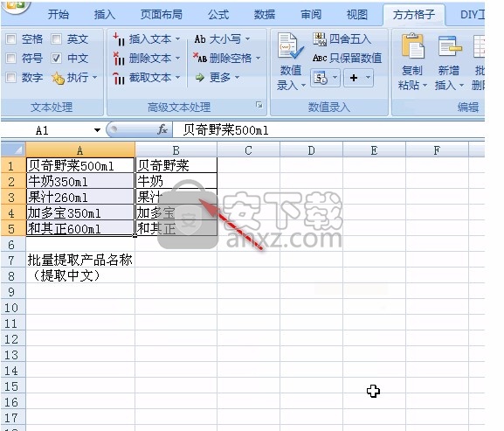Open the Advanced Text Processing dialog launcher

point(259,105)
